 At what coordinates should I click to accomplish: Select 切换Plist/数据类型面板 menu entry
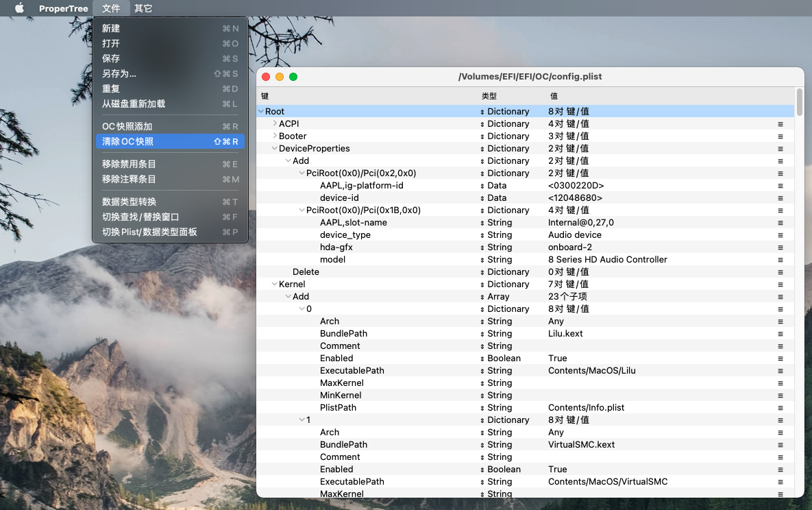click(x=170, y=232)
